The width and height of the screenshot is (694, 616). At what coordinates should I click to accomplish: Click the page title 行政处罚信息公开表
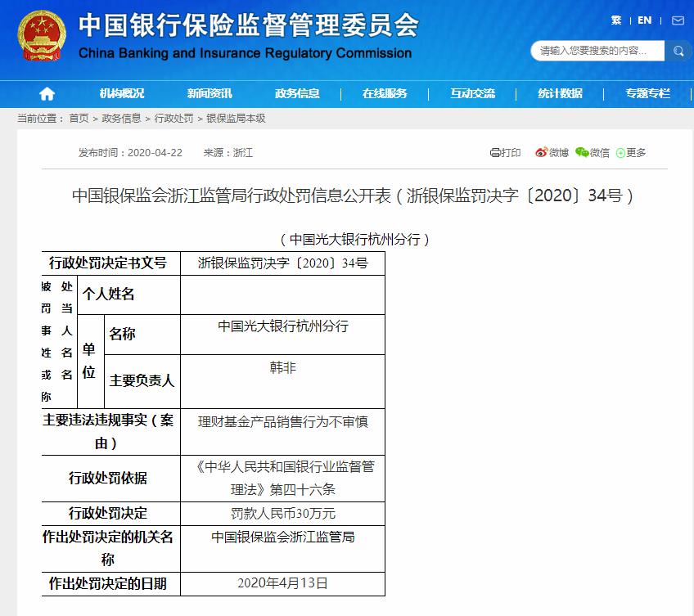(353, 196)
